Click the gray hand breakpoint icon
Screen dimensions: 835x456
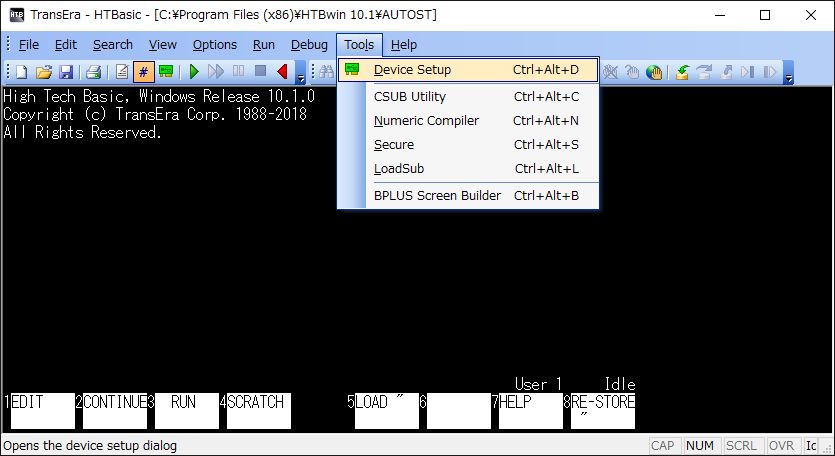pos(632,71)
